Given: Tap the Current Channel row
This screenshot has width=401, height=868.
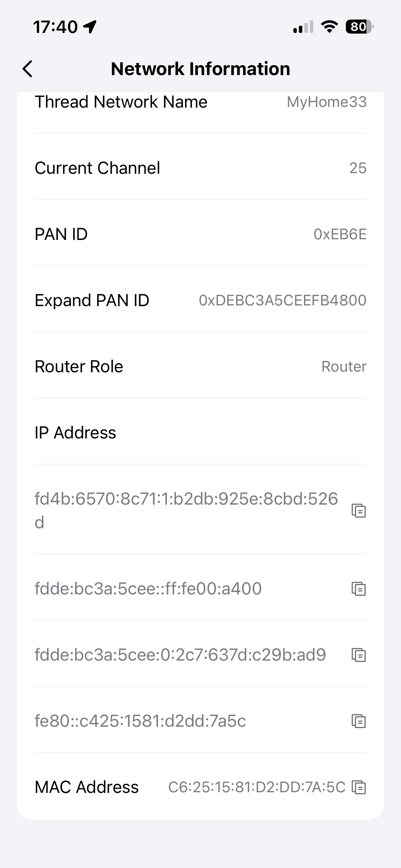Looking at the screenshot, I should 200,168.
